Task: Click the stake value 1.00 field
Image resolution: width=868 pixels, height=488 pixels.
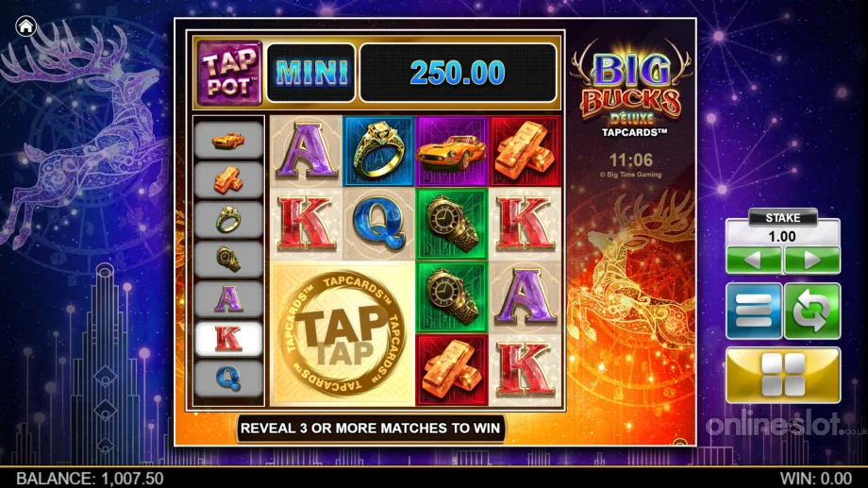Action: pos(783,237)
